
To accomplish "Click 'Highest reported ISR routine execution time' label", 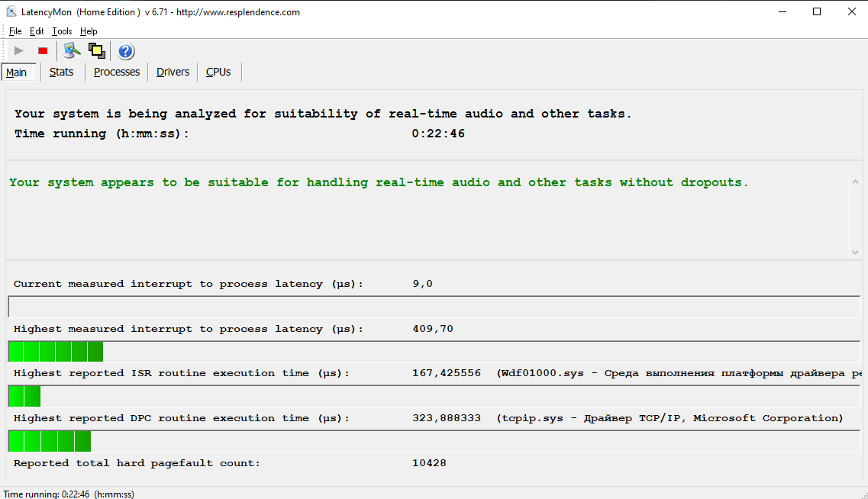I will pos(182,373).
